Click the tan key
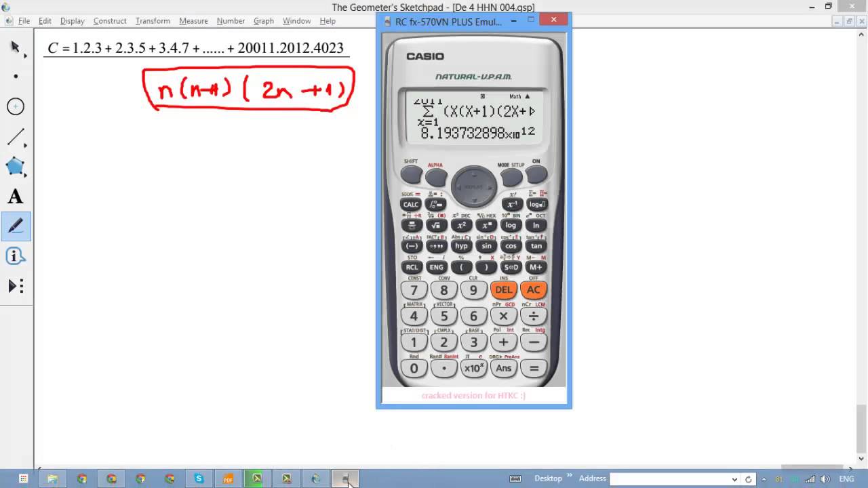This screenshot has height=488, width=868. click(536, 246)
